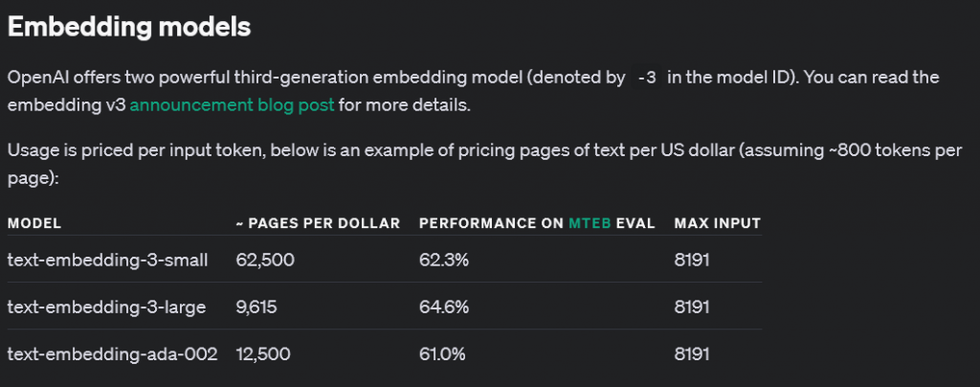Screen dimensions: 980x387
Task: Click max input 8191 for text-embedding-3-large
Action: 692,307
